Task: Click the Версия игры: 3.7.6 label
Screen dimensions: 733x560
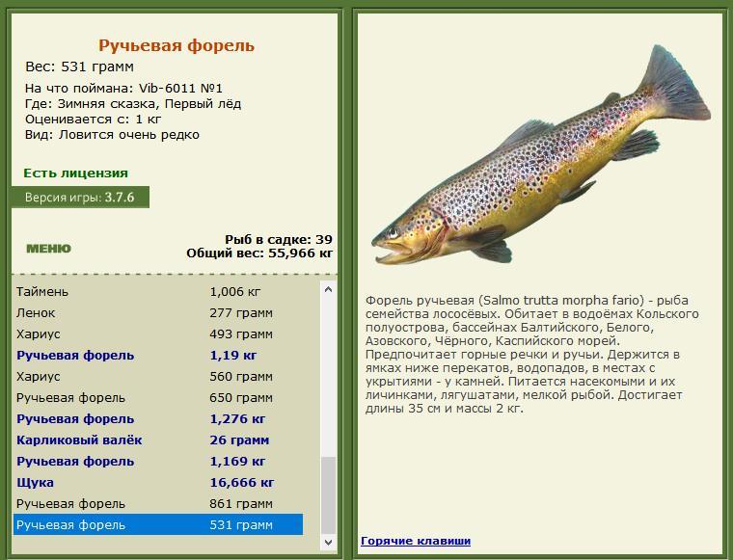Action: pos(80,197)
